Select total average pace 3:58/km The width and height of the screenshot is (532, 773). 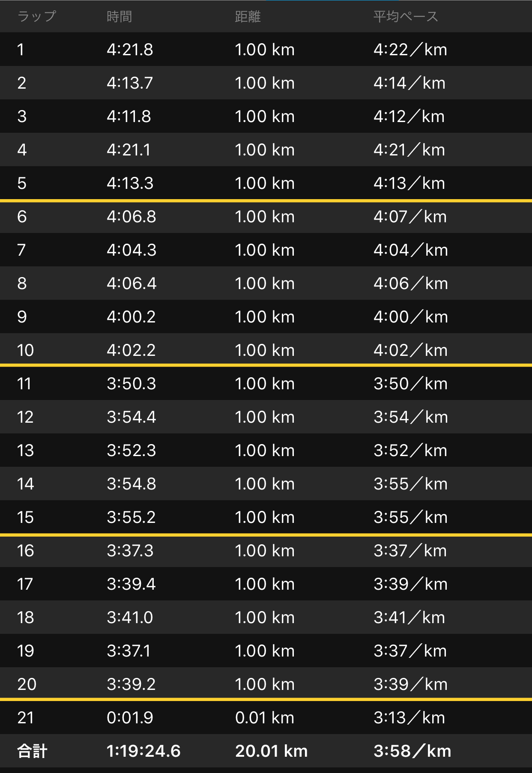tap(412, 751)
